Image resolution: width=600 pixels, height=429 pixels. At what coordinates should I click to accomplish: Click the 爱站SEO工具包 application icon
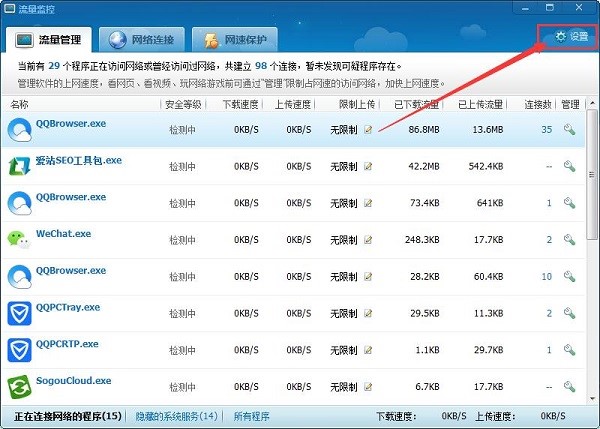point(19,166)
